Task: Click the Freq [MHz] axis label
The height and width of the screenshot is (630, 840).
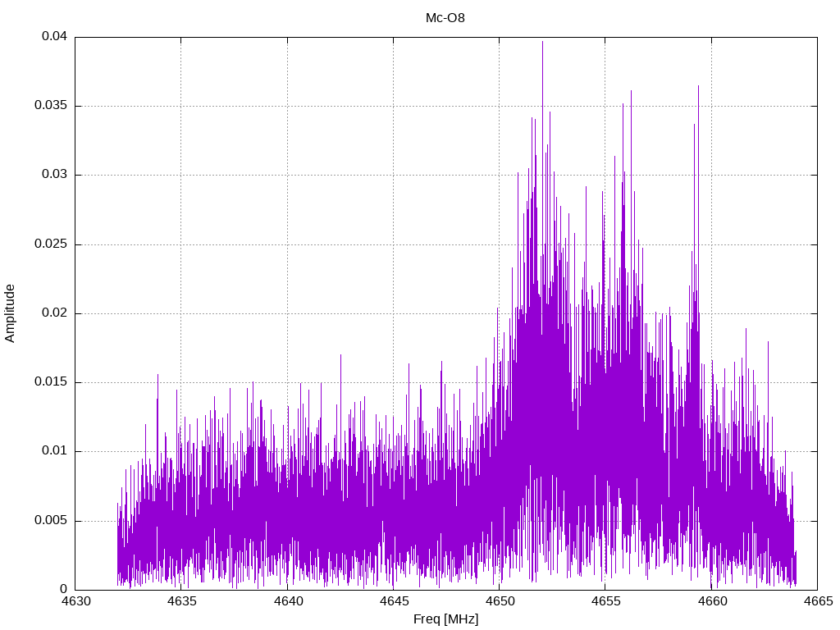Action: 445,619
